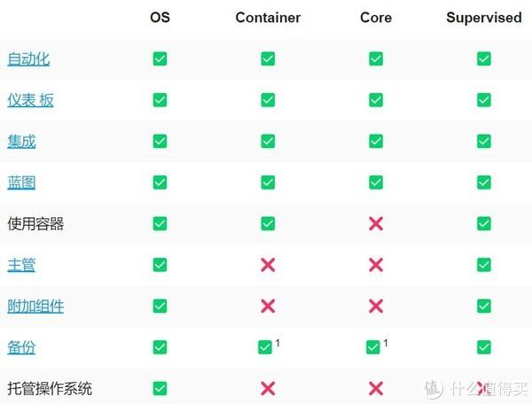Viewport: 532px width, 404px height.
Task: Open the 自动化 link
Action: point(28,59)
